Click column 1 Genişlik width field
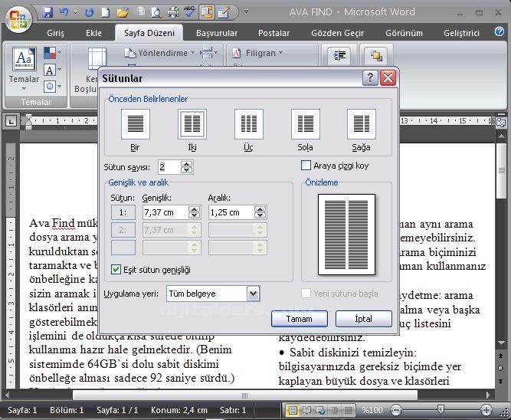The height and width of the screenshot is (420, 511). [x=165, y=212]
